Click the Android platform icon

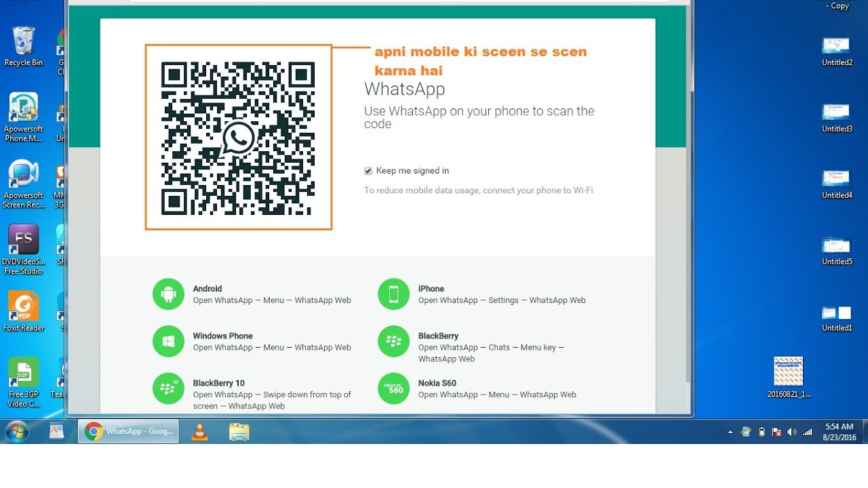tap(168, 294)
